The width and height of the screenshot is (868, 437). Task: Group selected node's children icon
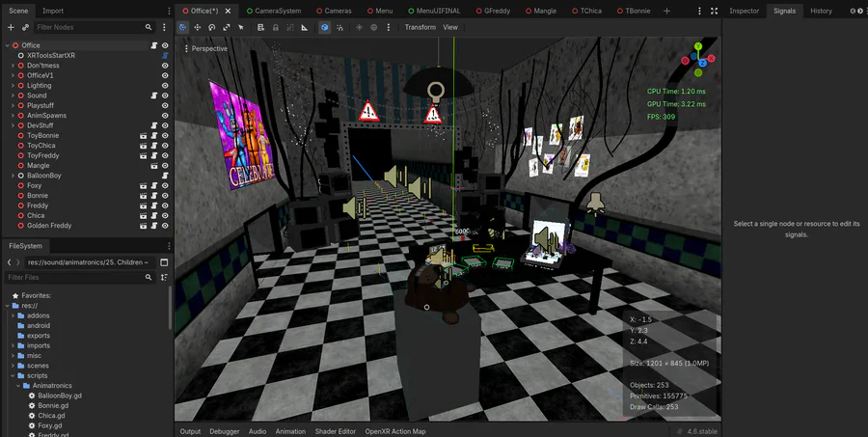pyautogui.click(x=289, y=27)
